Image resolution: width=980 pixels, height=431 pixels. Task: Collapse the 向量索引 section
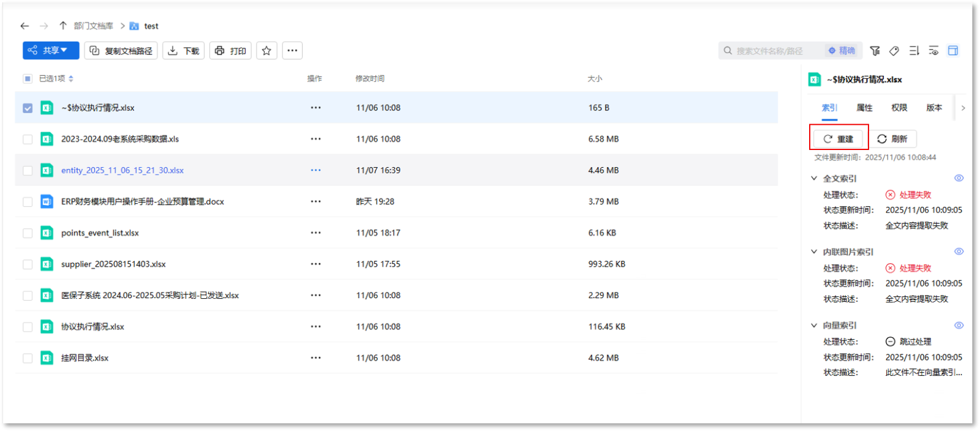[x=814, y=326]
